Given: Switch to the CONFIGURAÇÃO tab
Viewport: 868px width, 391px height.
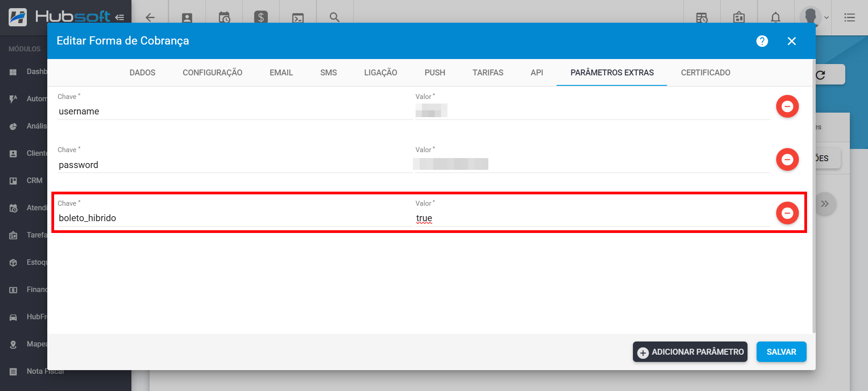Looking at the screenshot, I should tap(212, 73).
